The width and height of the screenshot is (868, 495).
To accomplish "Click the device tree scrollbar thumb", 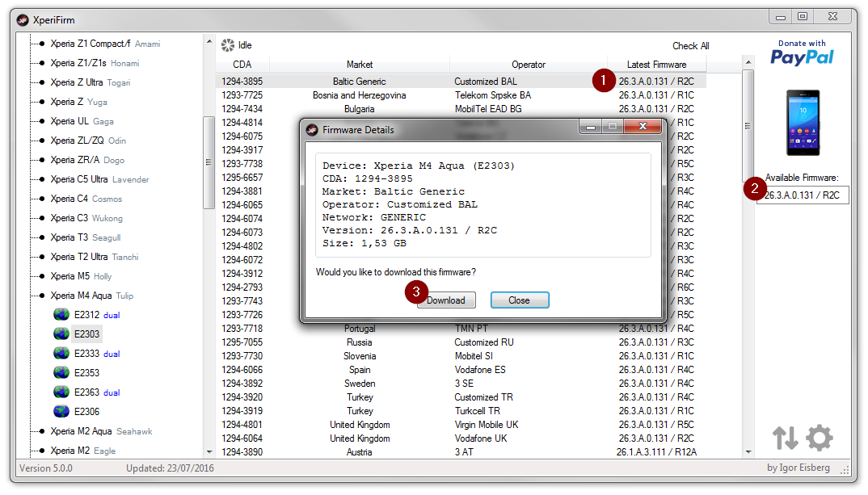I will tap(209, 162).
